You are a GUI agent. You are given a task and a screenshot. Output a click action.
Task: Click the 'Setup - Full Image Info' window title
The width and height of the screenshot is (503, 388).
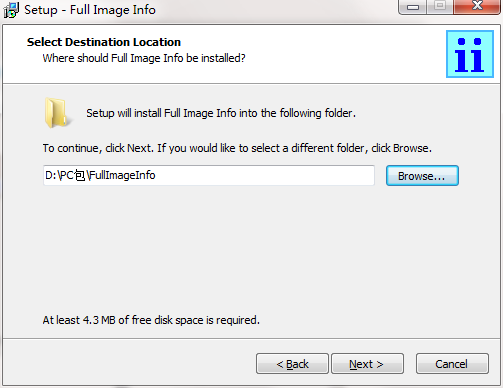click(x=90, y=10)
